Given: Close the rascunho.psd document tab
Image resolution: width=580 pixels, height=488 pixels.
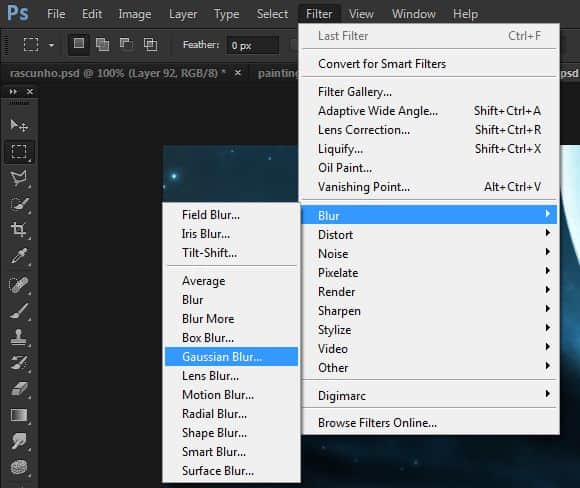Looking at the screenshot, I should pos(238,73).
